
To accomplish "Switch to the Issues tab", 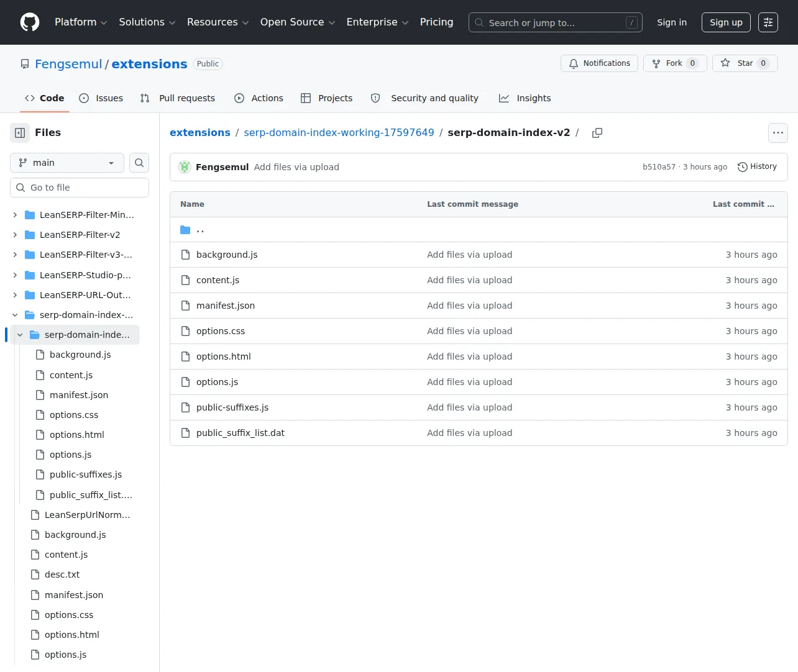I will click(101, 98).
